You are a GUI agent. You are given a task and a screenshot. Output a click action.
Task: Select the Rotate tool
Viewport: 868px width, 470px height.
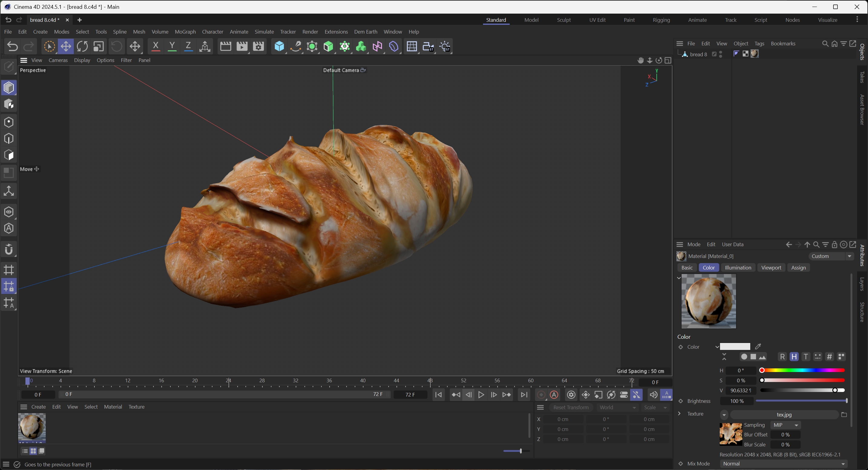tap(82, 47)
